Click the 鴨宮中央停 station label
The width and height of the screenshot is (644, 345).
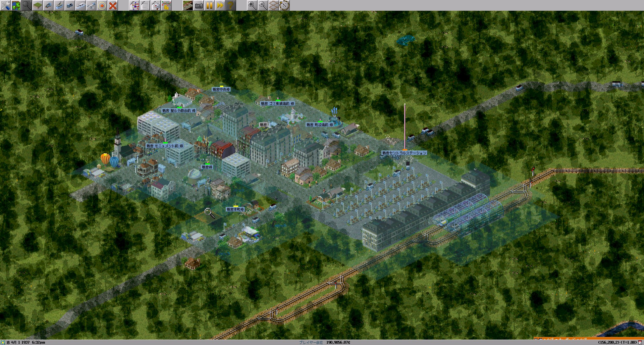221,90
